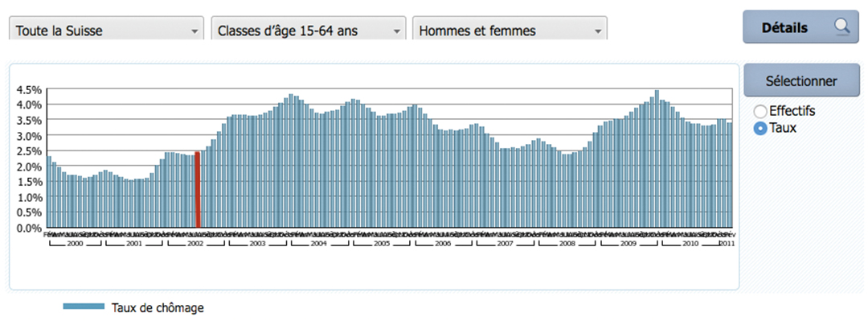Click the Taux de chômage legend label
The width and height of the screenshot is (868, 321).
(x=158, y=307)
